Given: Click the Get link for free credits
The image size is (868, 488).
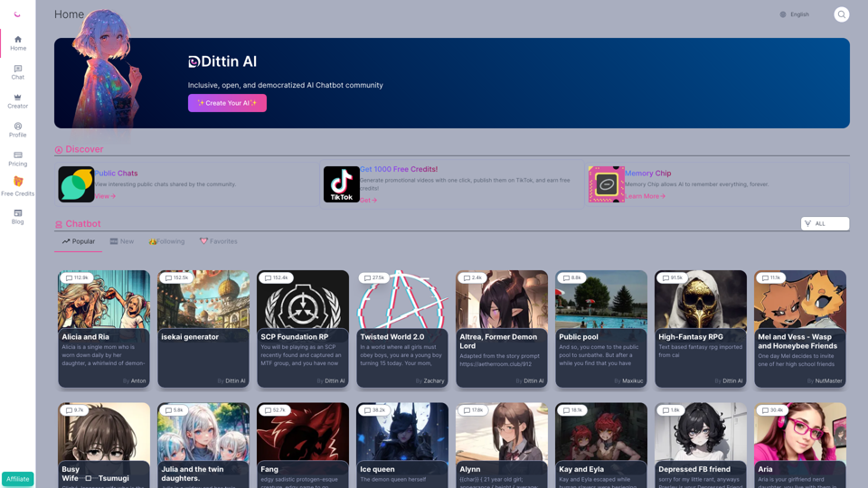Looking at the screenshot, I should pyautogui.click(x=368, y=201).
